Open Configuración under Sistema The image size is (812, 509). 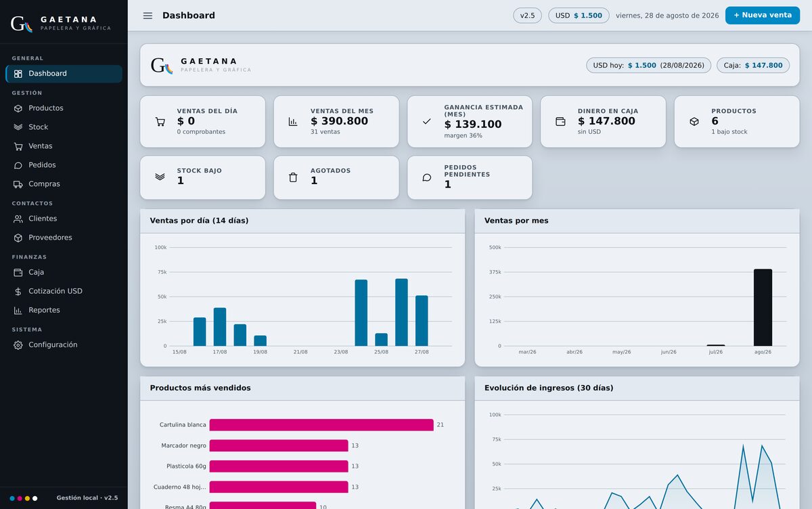[64, 345]
